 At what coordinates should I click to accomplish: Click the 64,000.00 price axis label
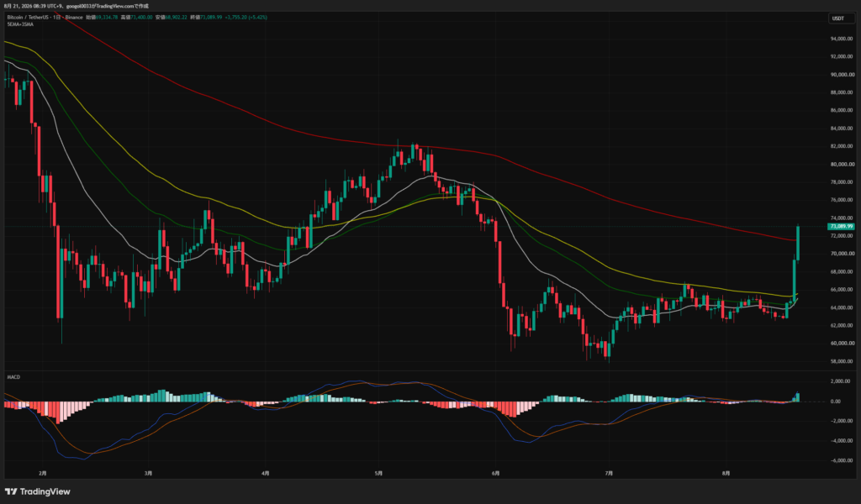(x=842, y=307)
